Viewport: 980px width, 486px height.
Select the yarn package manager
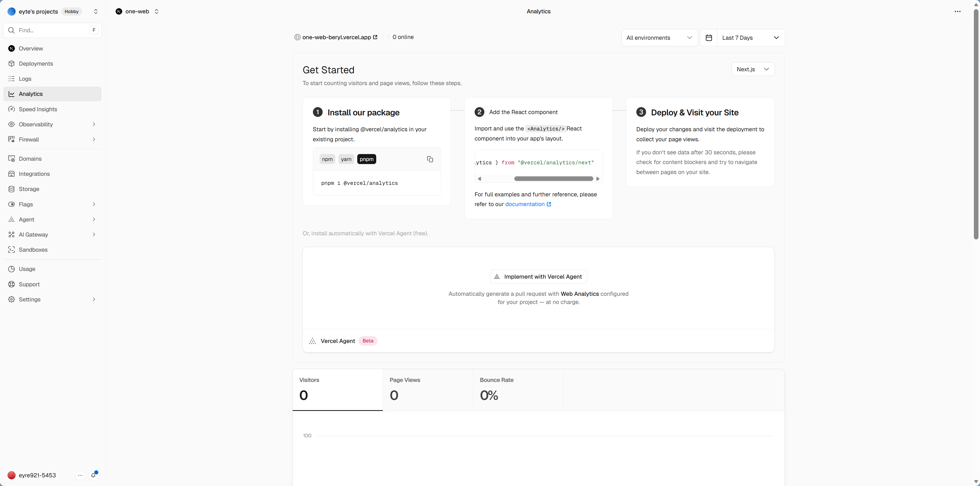(346, 159)
